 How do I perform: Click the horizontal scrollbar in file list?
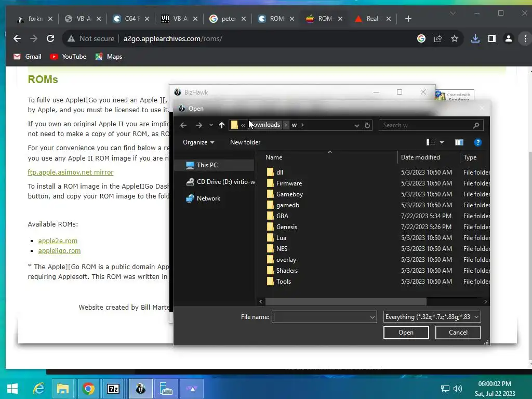(x=345, y=301)
